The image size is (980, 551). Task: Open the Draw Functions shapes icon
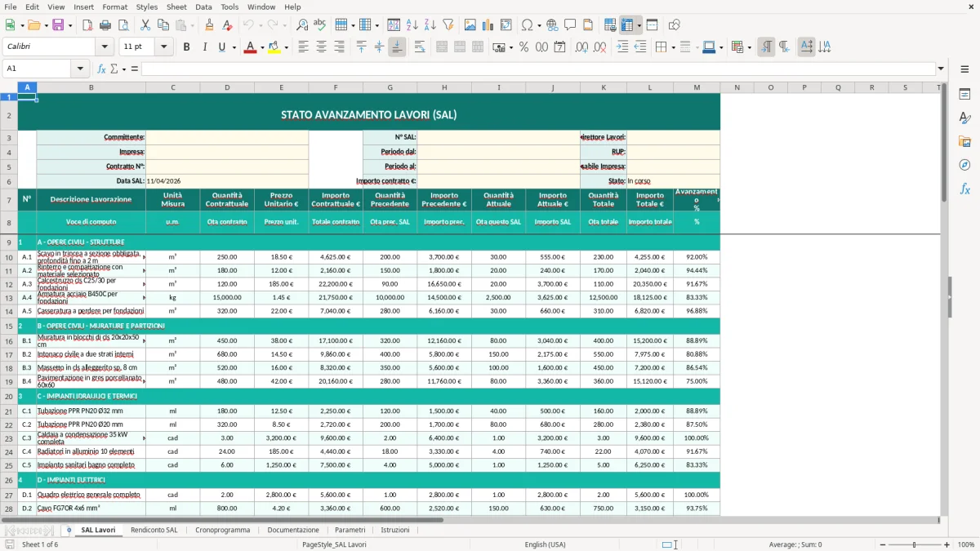point(675,25)
